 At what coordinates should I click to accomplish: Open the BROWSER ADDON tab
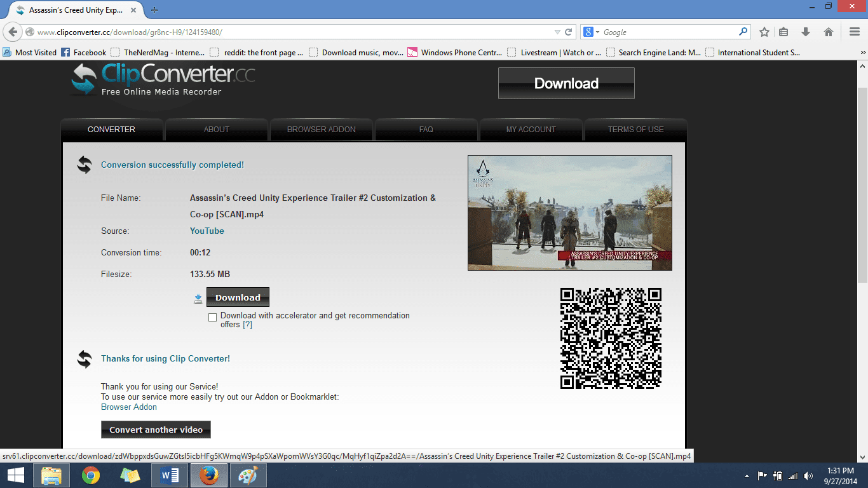pyautogui.click(x=321, y=129)
